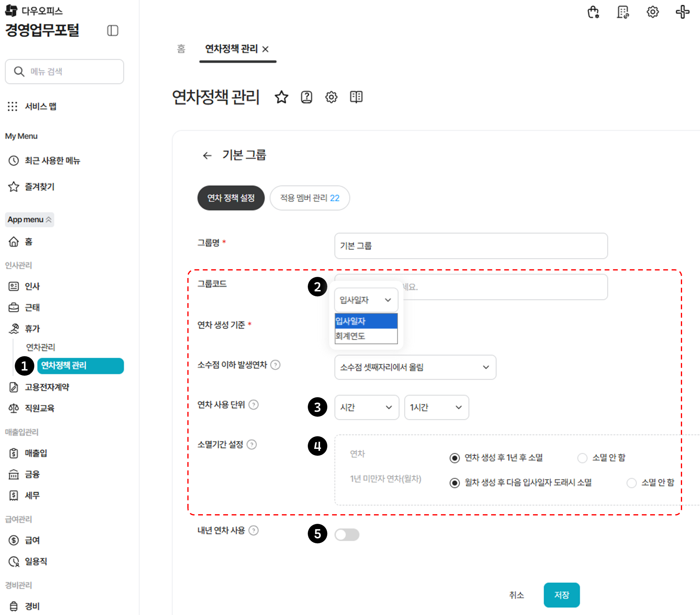Select 소멸 안 함 for 1년 미만자 연차
700x615 pixels.
(631, 483)
